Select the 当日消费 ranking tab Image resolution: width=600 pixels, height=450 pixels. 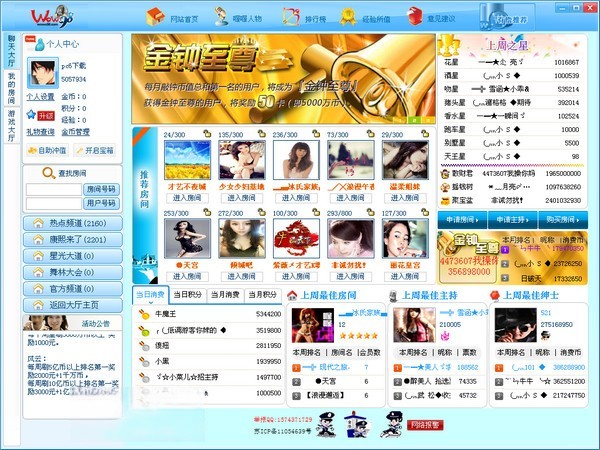(150, 295)
